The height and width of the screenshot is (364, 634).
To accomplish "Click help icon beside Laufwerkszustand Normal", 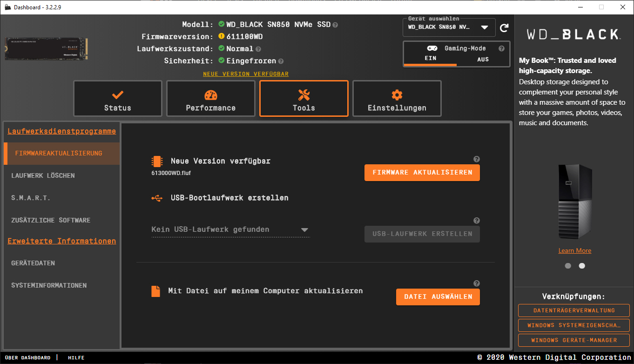I will (258, 49).
